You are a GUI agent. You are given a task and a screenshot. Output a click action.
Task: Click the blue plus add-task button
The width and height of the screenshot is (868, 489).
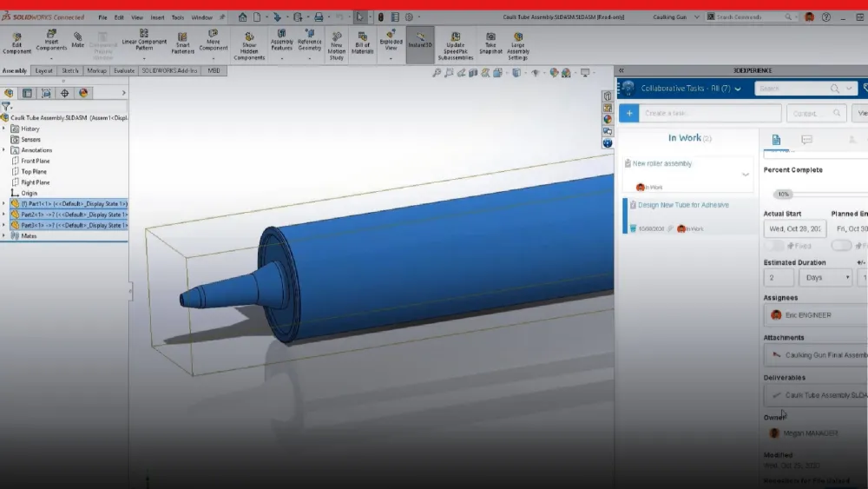coord(628,113)
